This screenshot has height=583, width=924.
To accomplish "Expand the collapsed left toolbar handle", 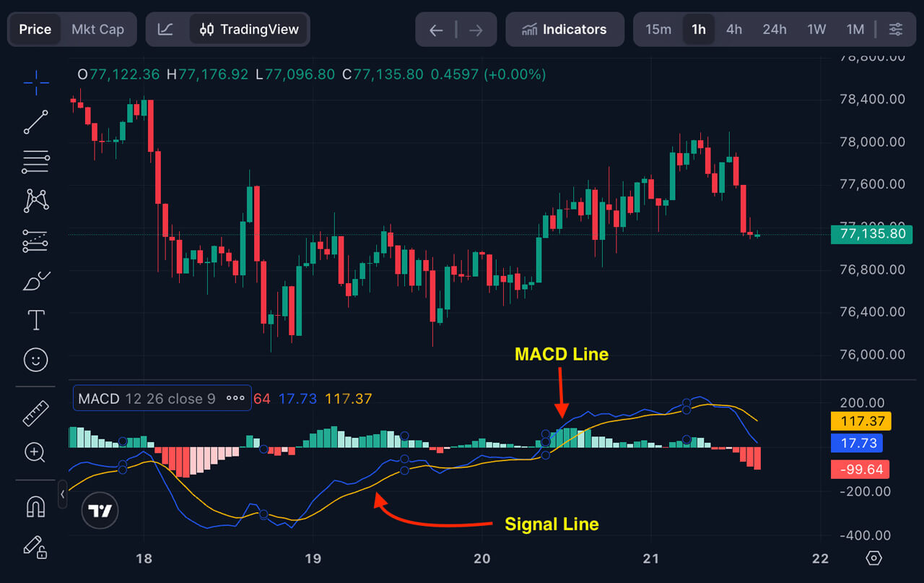I will pos(63,494).
